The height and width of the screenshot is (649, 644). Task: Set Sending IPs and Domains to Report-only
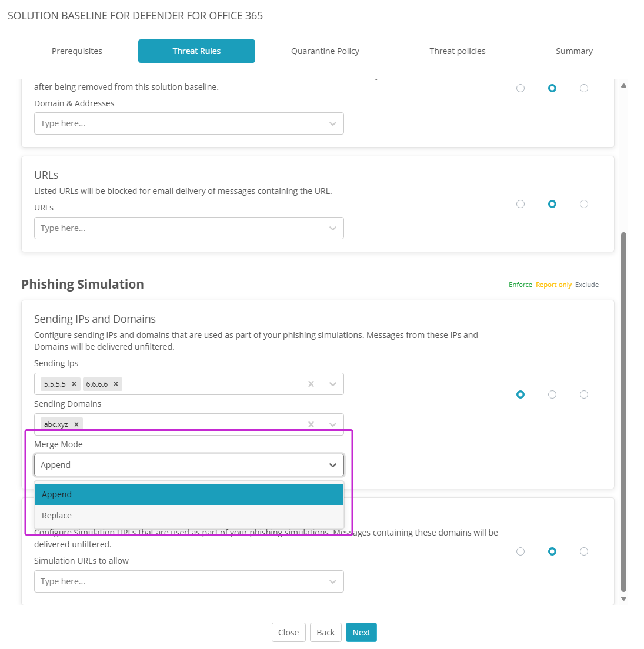tap(552, 394)
